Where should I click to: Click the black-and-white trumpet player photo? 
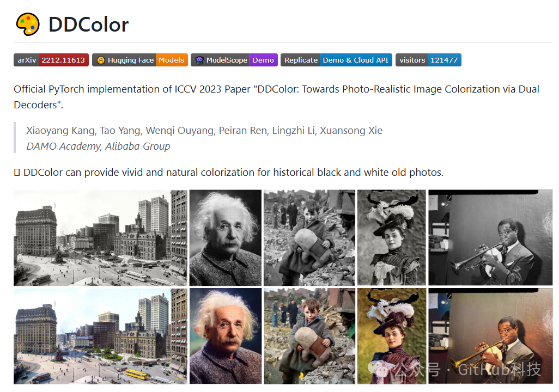[490, 238]
